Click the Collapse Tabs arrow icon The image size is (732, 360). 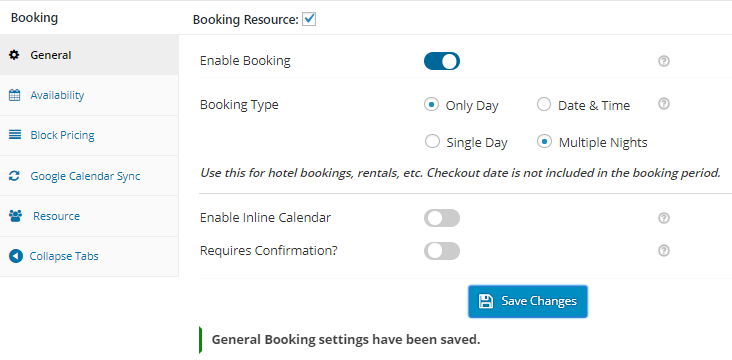pyautogui.click(x=15, y=256)
